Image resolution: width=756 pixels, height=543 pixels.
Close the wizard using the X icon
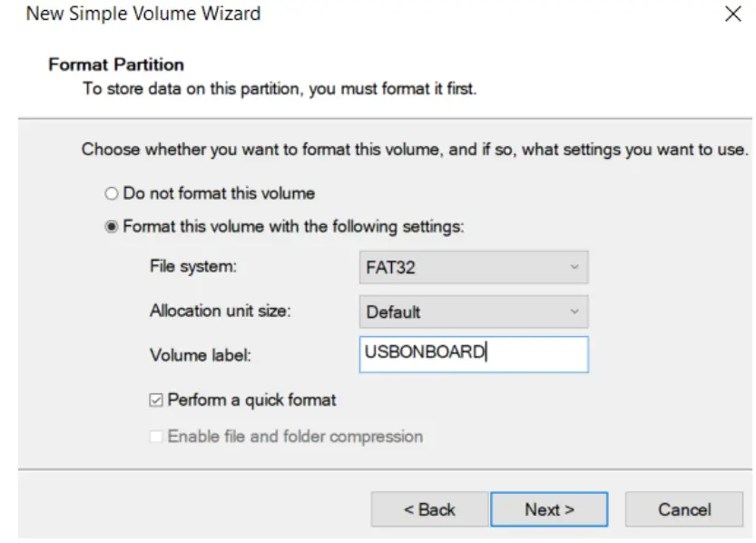point(733,15)
